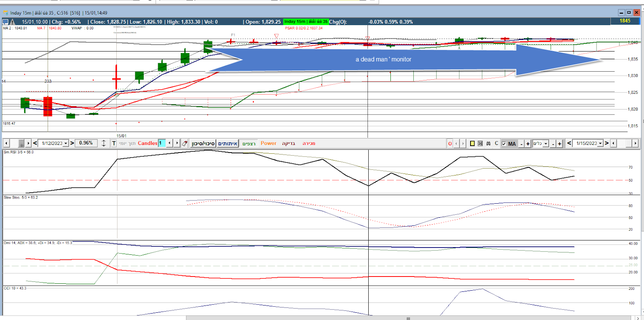Viewport: 644px width, 320px height.
Task: Click the Close: 1,828.75 value
Action: click(109, 22)
